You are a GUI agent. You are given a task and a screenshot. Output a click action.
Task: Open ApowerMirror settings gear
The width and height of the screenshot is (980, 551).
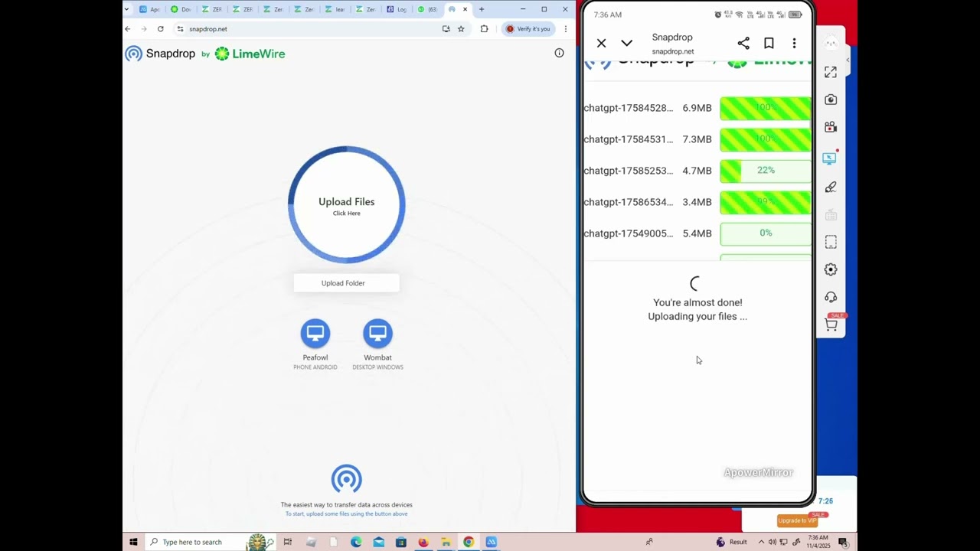point(831,269)
